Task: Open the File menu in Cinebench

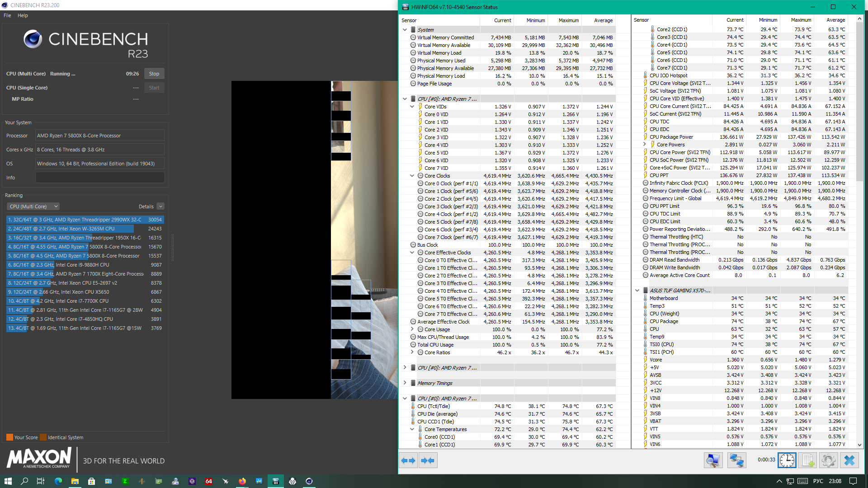Action: coord(7,15)
